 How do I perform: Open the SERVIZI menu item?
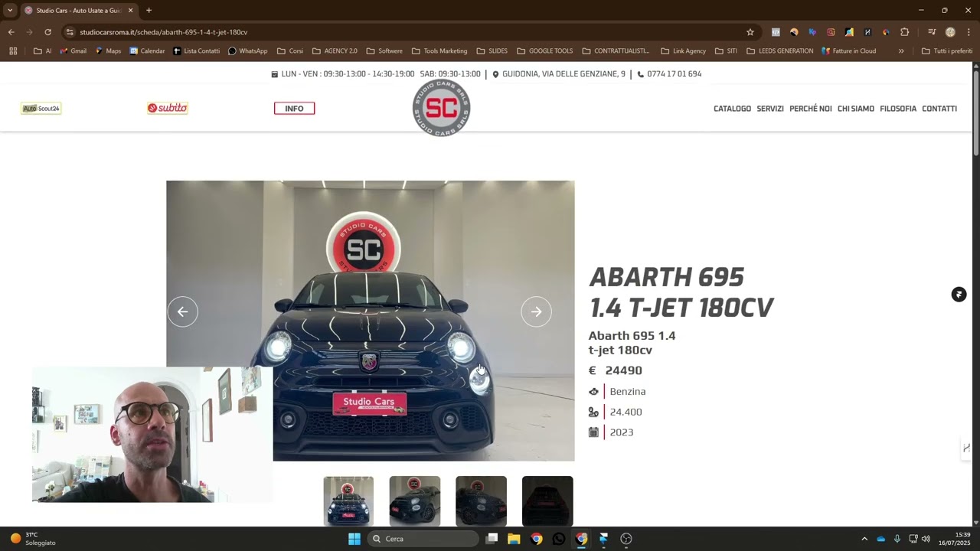point(770,109)
